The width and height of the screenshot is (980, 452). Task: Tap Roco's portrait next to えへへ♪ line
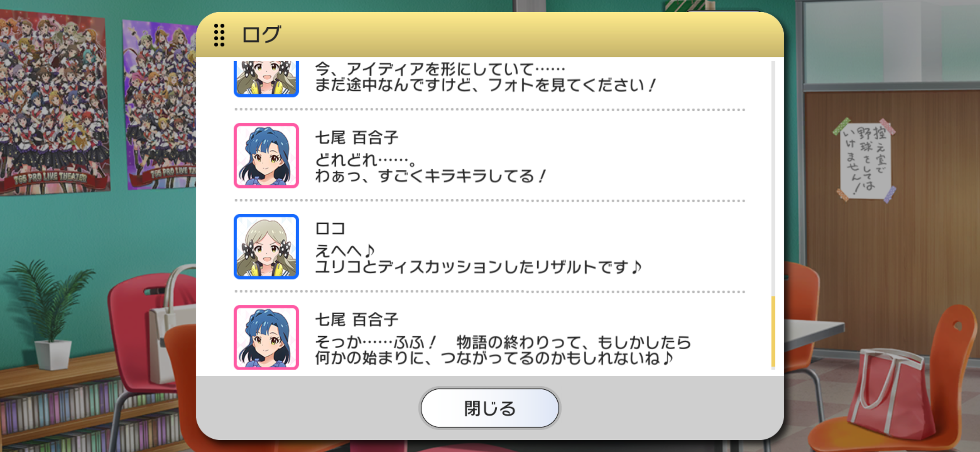[266, 247]
